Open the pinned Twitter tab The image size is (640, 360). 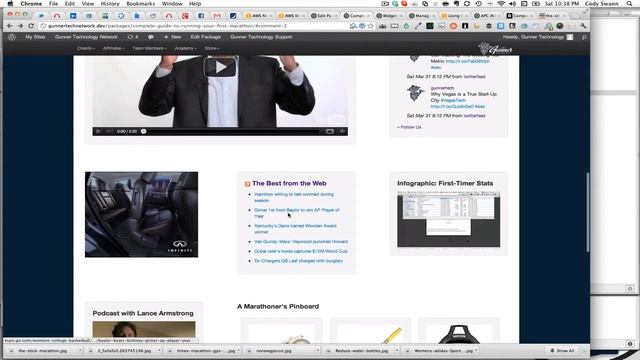pyautogui.click(x=41, y=16)
